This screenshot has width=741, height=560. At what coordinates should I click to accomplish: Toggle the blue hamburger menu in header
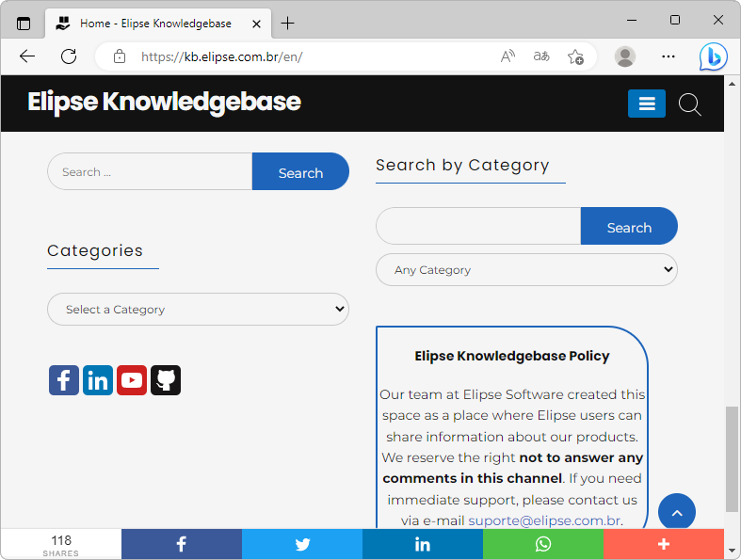tap(647, 104)
